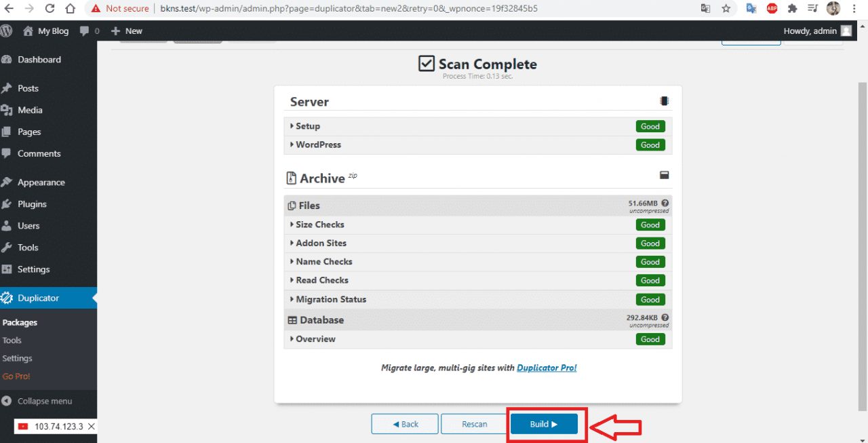Click the Back button
This screenshot has height=443, width=868.
tap(406, 424)
